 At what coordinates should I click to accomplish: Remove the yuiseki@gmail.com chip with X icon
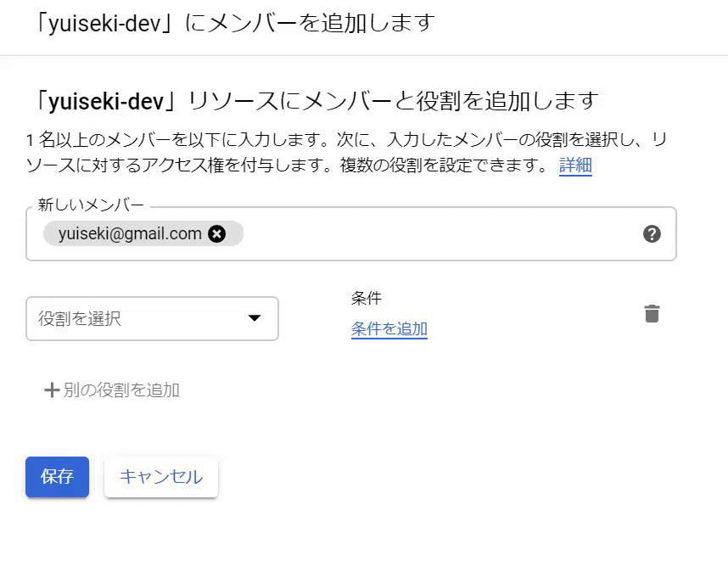coord(217,234)
